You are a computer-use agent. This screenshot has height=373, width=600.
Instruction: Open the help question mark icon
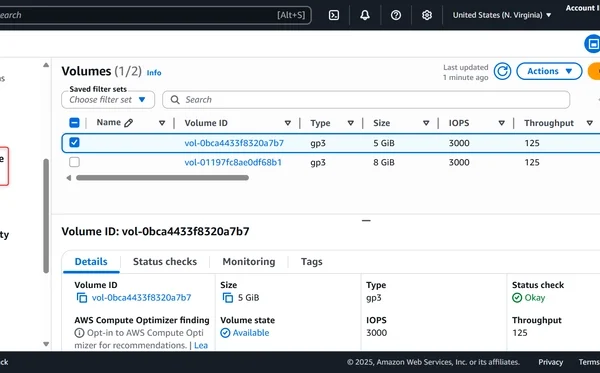tap(396, 15)
